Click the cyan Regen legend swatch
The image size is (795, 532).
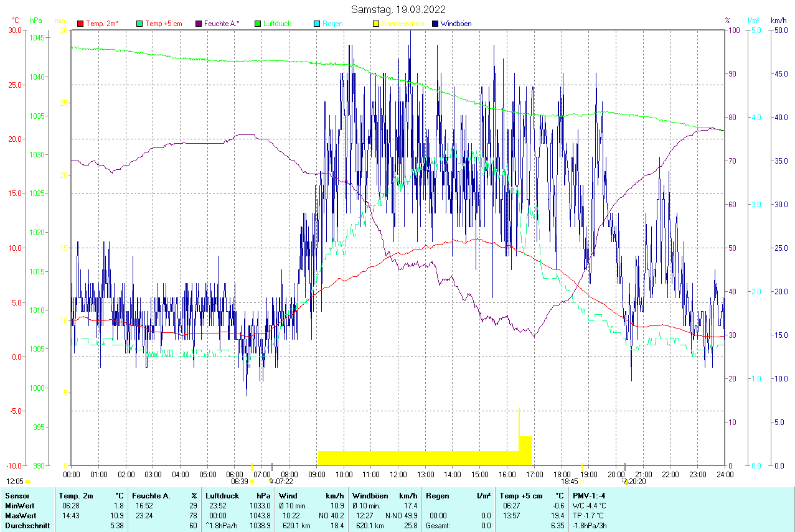coord(317,24)
